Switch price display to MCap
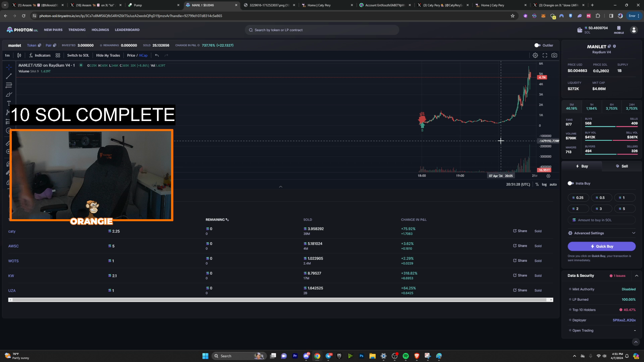 [x=143, y=55]
